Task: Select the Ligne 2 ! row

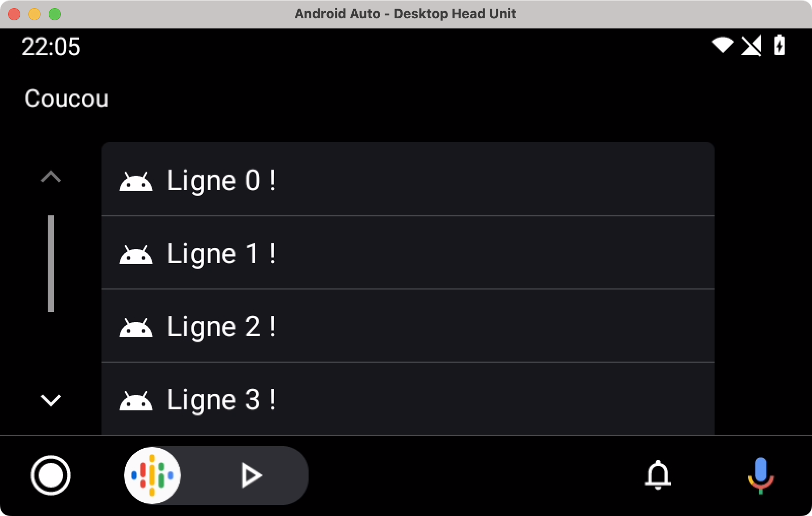Action: click(x=408, y=326)
